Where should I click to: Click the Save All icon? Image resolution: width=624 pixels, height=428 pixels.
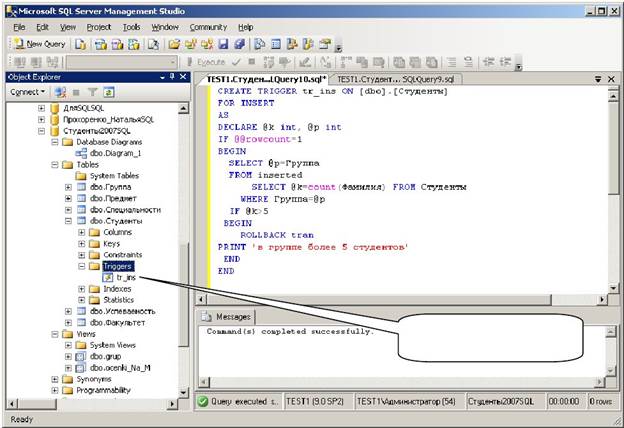pos(240,44)
